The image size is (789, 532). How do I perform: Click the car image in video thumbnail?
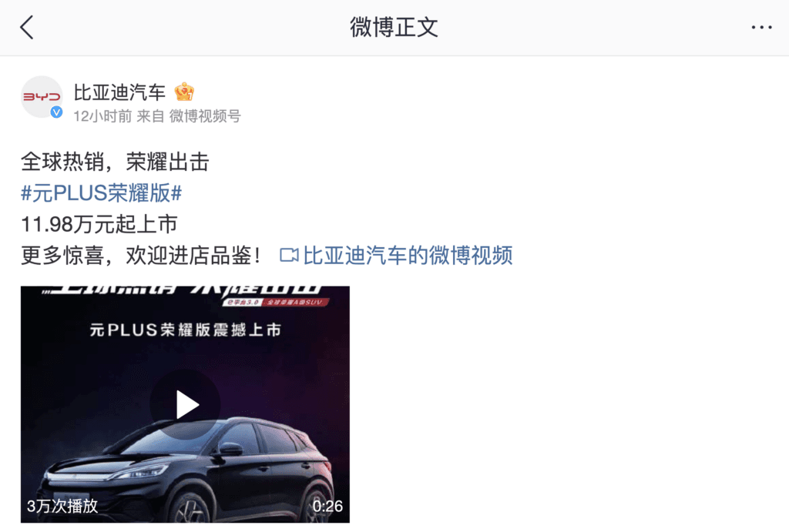click(x=186, y=467)
